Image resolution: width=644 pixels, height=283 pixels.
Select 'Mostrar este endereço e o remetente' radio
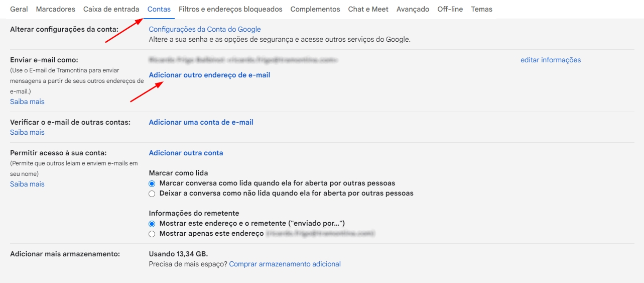point(152,224)
